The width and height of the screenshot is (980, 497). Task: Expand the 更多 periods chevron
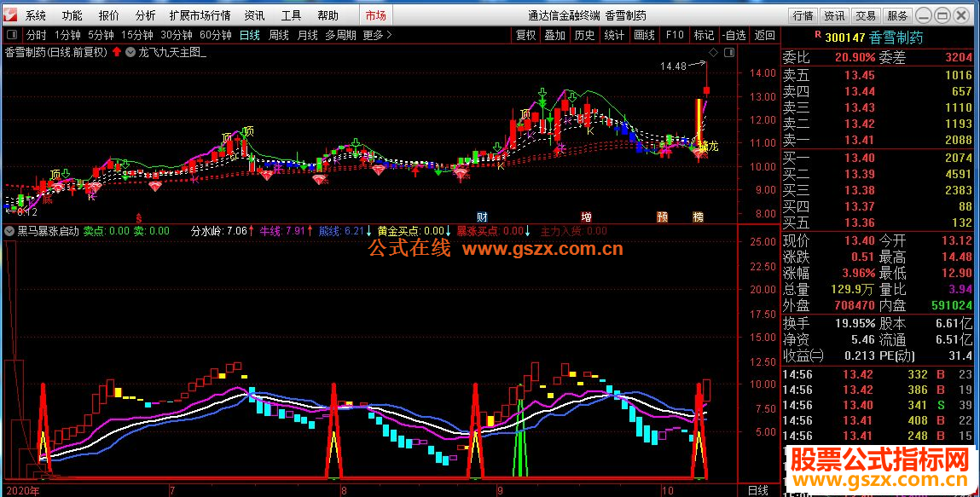point(389,35)
